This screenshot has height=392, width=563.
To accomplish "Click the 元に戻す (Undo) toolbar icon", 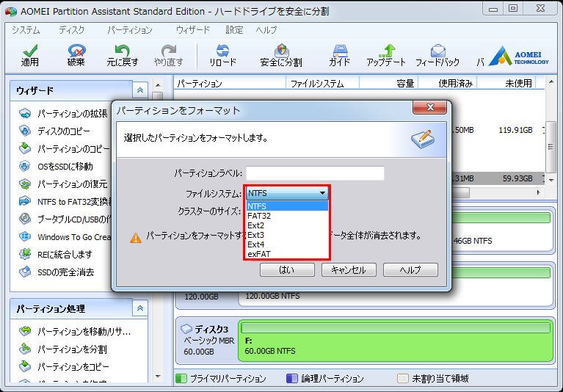I will click(x=122, y=55).
